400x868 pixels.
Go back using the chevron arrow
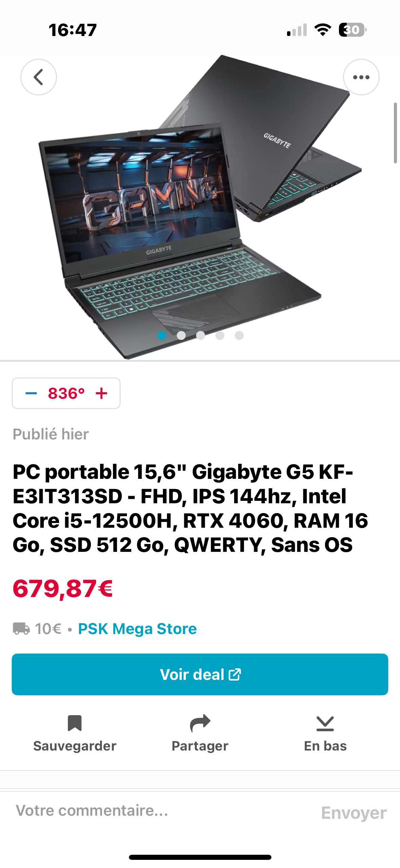pyautogui.click(x=39, y=77)
